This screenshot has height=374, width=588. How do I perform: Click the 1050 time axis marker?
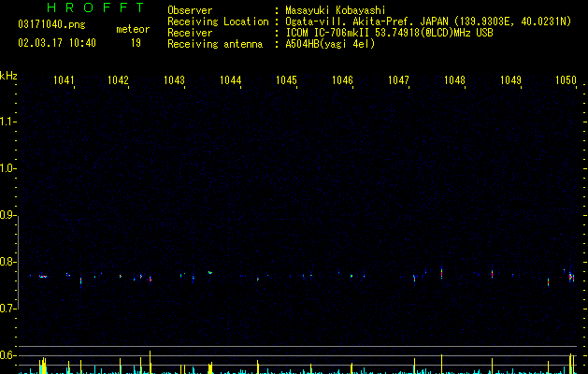pyautogui.click(x=566, y=79)
